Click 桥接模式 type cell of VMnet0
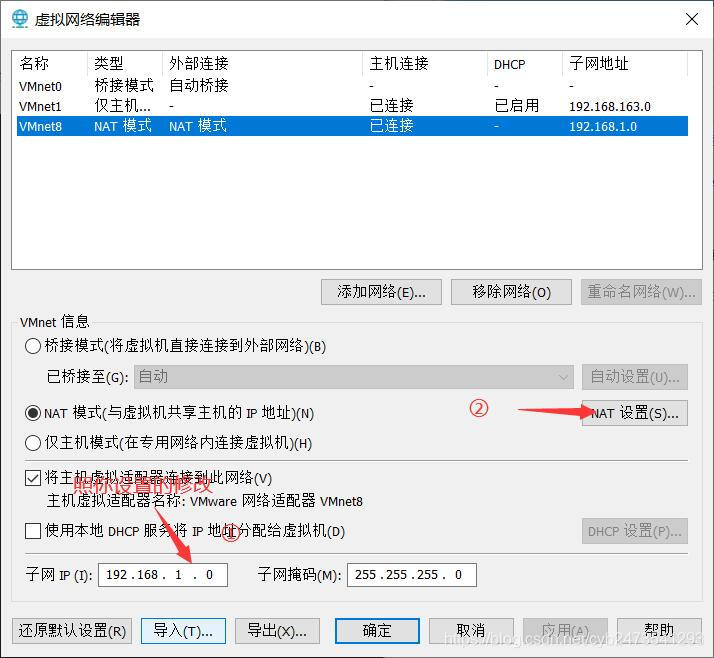 click(x=124, y=86)
